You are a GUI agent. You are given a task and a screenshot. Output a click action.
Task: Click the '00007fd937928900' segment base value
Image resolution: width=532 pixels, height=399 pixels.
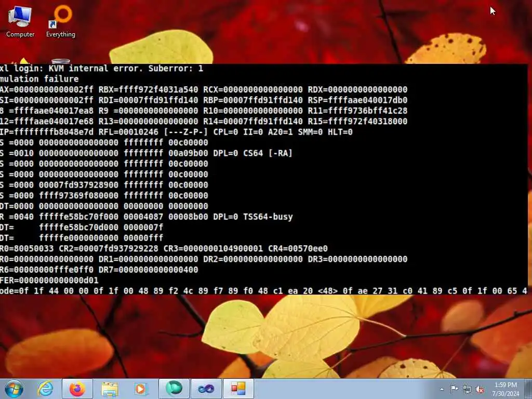point(79,185)
